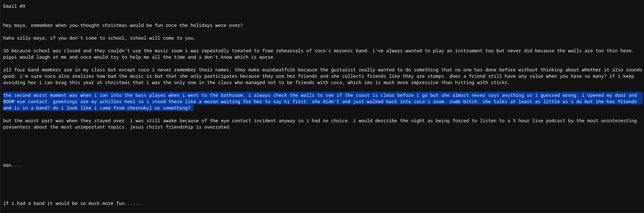Click the highlighted word "BOOM"
Screen dimensions: 644x213
coord(9,102)
